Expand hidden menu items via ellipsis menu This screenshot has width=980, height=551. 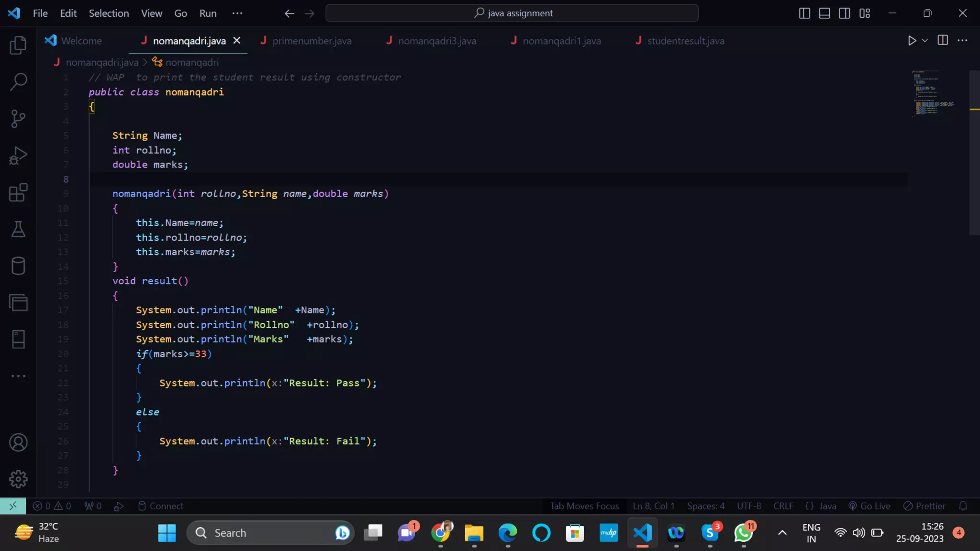(237, 13)
